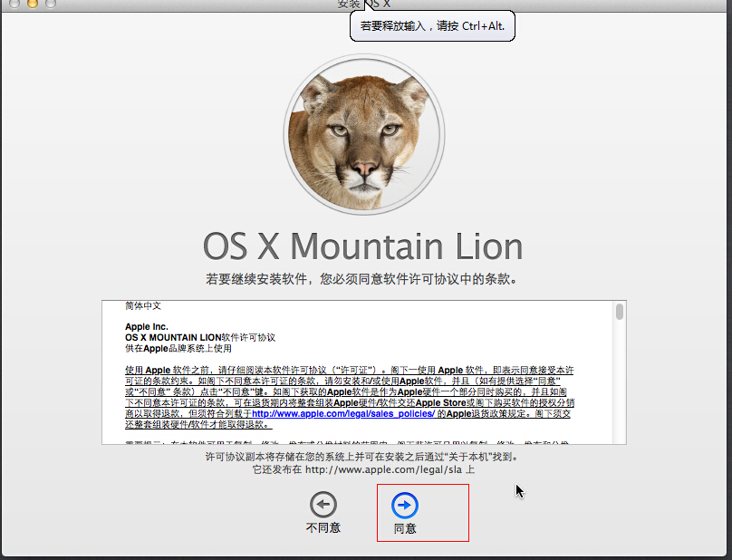This screenshot has width=732, height=560.
Task: Click 'OS X MOUNTAIN LION软件许可协议' line
Action: point(200,337)
